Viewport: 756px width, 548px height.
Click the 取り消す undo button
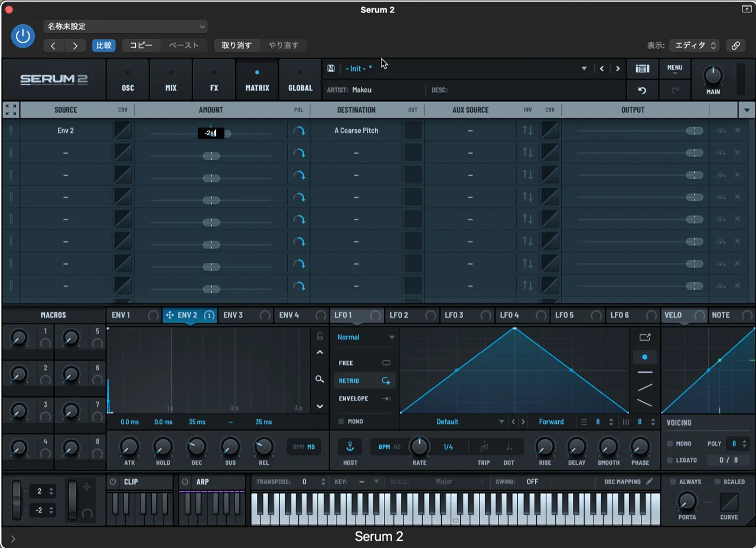236,45
